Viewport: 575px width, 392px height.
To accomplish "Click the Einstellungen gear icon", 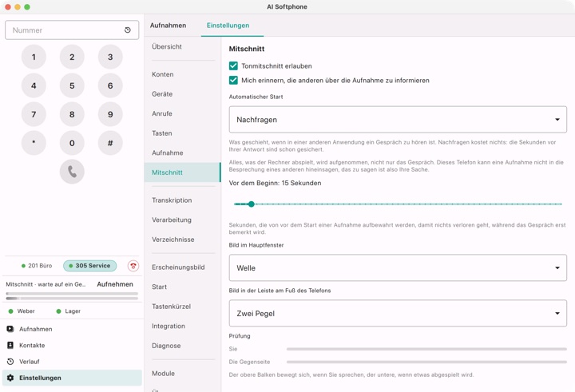I will coord(10,378).
